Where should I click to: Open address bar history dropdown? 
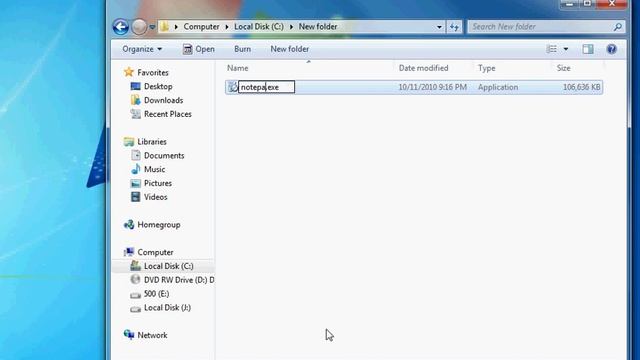tap(439, 27)
